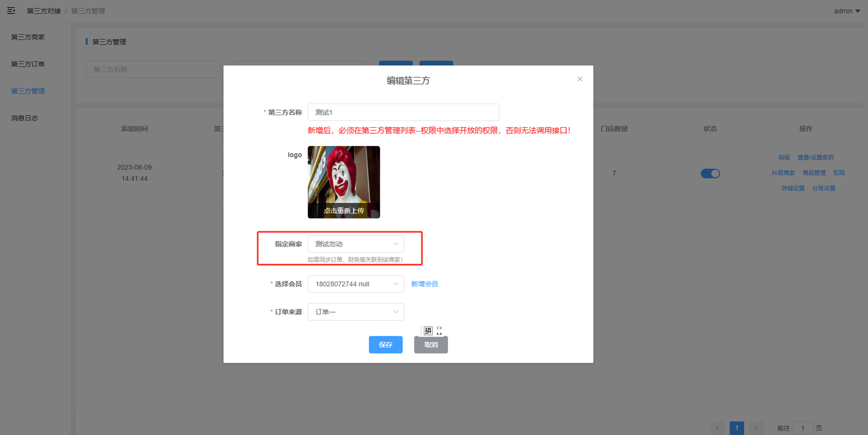
Task: Click the 编辑第三方 dialog title
Action: 408,81
